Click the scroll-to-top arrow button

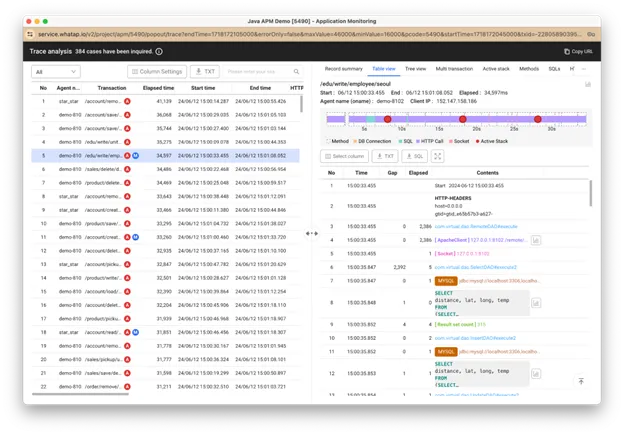(x=581, y=381)
